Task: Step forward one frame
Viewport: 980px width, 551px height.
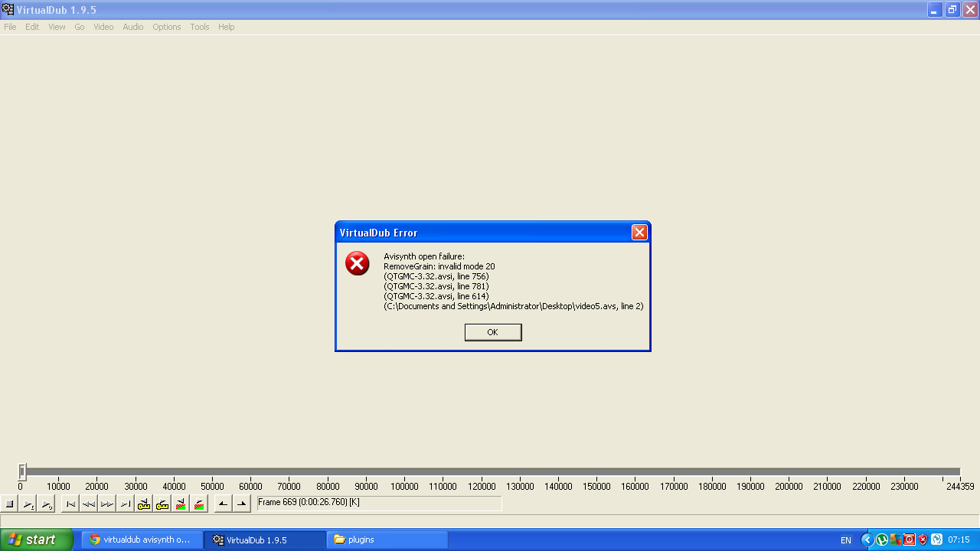Action: pyautogui.click(x=107, y=504)
